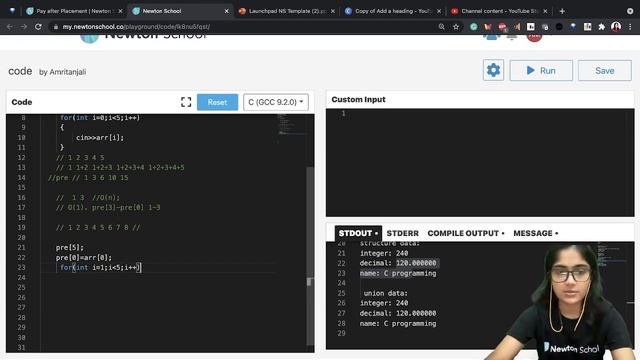Click comment line 17 // O(1). pre[3]-pre[0] 1-3
The image size is (640, 360).
click(x=108, y=207)
